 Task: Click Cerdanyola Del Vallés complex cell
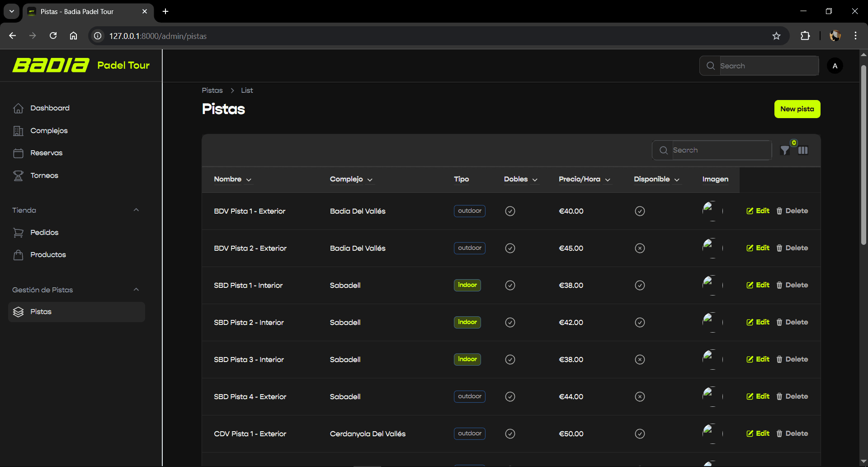click(x=368, y=434)
